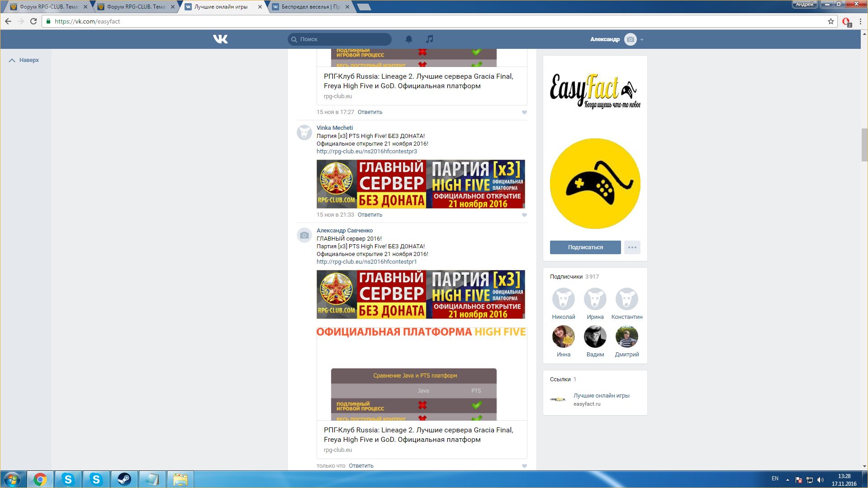
Task: Show hidden tray icons arrow
Action: pos(787,480)
